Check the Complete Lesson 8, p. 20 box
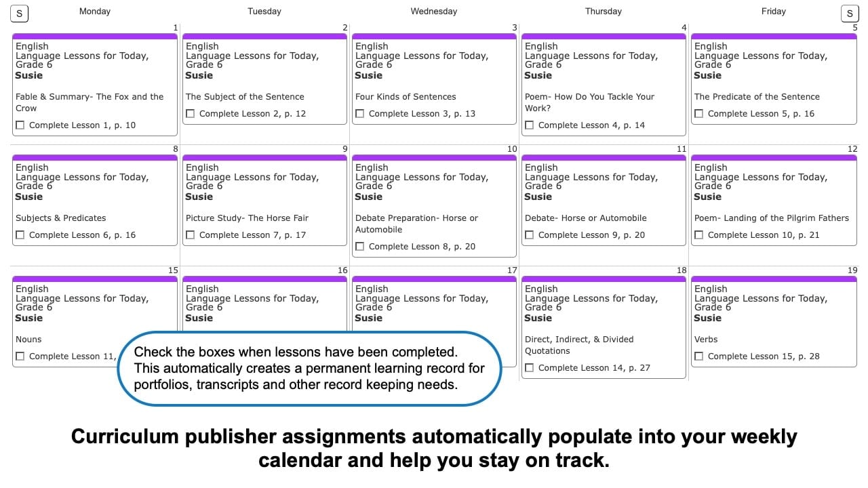Viewport: 868px width, 488px height. (x=360, y=247)
